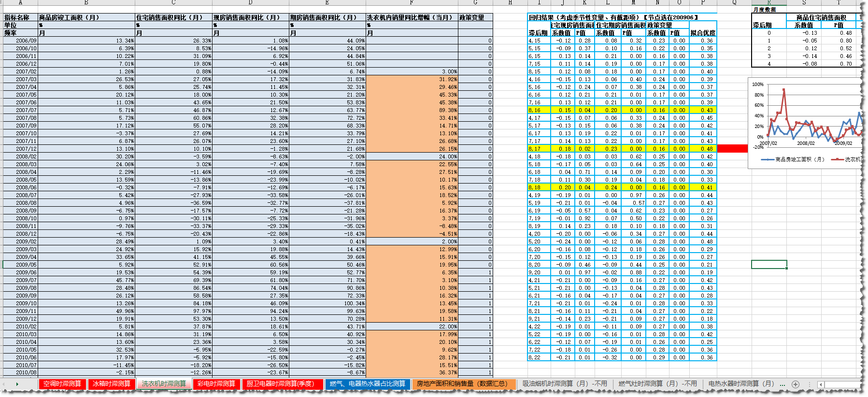Viewport: 868px width, 397px height.
Task: Go to 吸油烟机时滞测算（月）-不用 tab
Action: click(565, 383)
